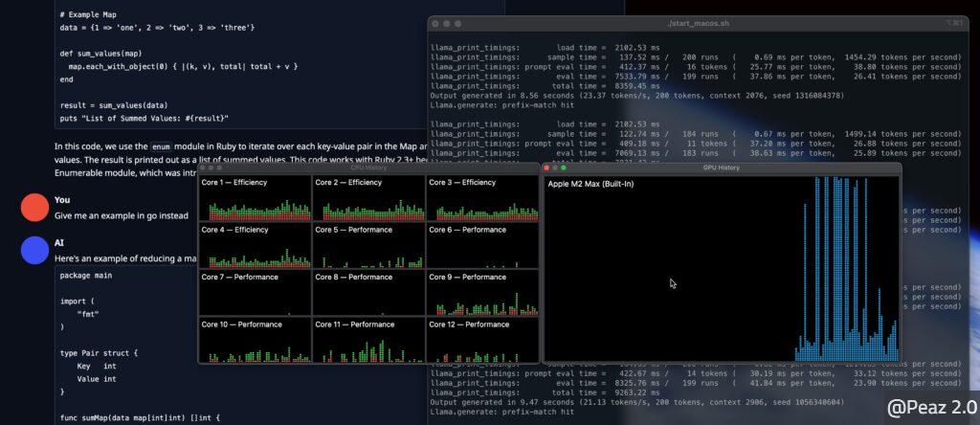Select the Core 2 Efficiency graph
980x425 pixels.
click(368, 198)
